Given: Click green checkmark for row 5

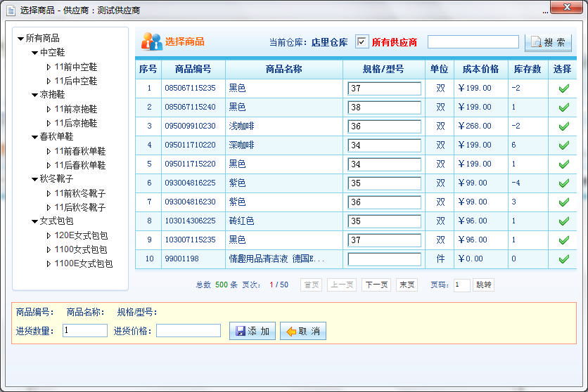Looking at the screenshot, I should coord(563,164).
